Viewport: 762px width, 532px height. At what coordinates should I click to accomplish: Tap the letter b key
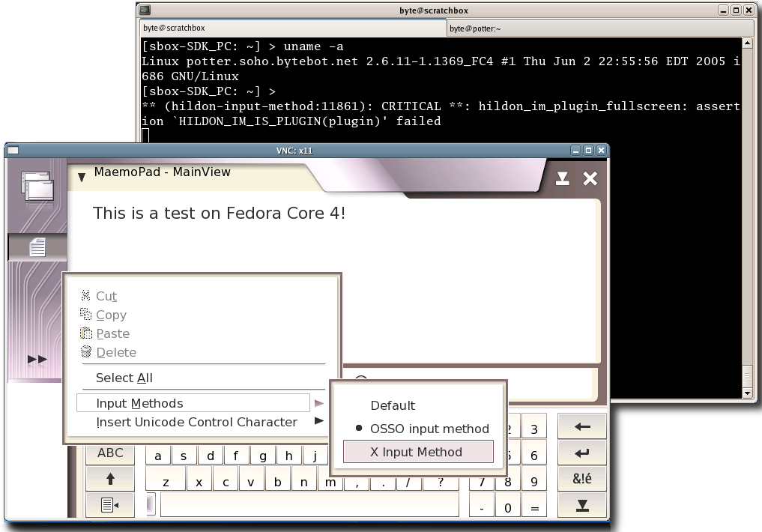[277, 480]
